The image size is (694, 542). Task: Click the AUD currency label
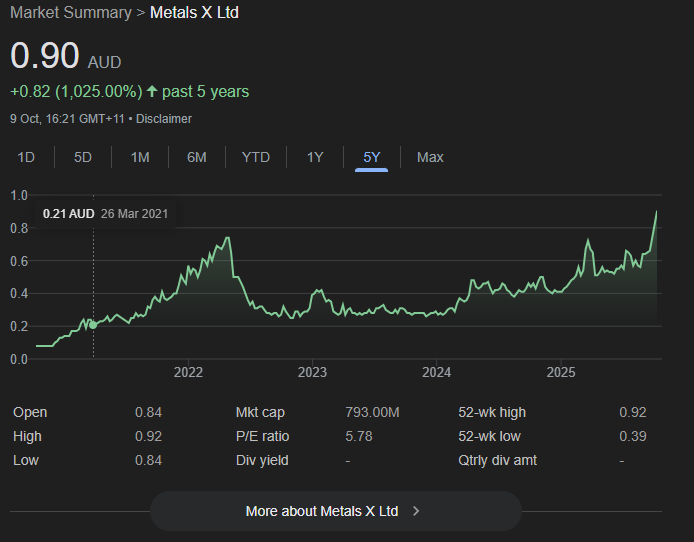pyautogui.click(x=104, y=62)
